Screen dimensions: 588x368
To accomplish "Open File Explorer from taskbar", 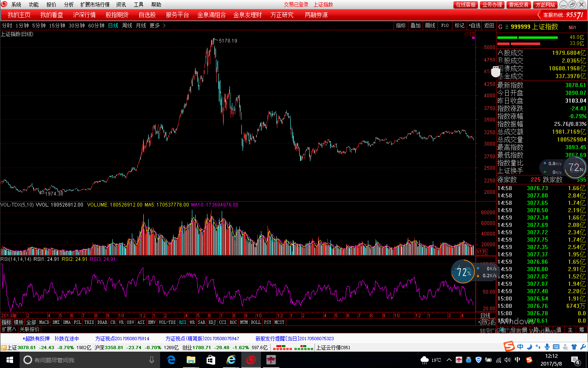I will (191, 360).
